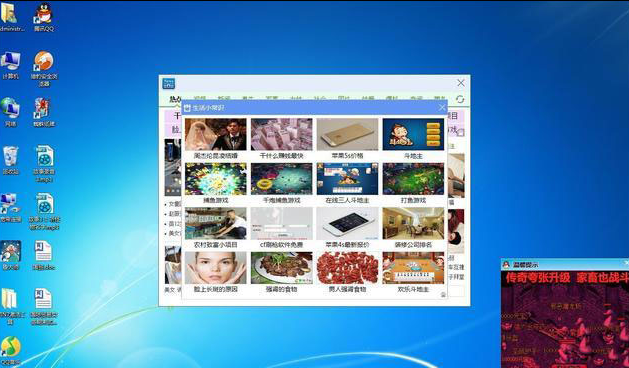Open the 捕鱼游戏 link under fishing thumbnail
The image size is (629, 368).
[x=216, y=200]
